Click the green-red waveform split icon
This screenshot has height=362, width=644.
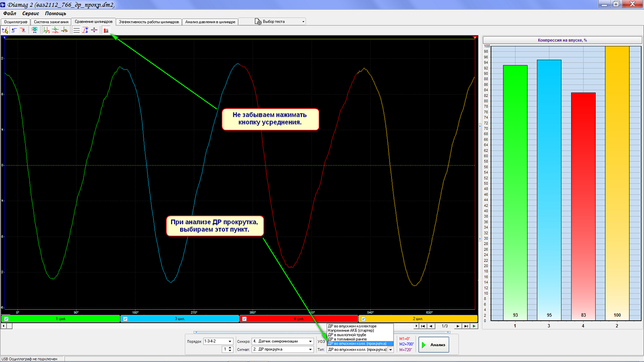pyautogui.click(x=46, y=30)
